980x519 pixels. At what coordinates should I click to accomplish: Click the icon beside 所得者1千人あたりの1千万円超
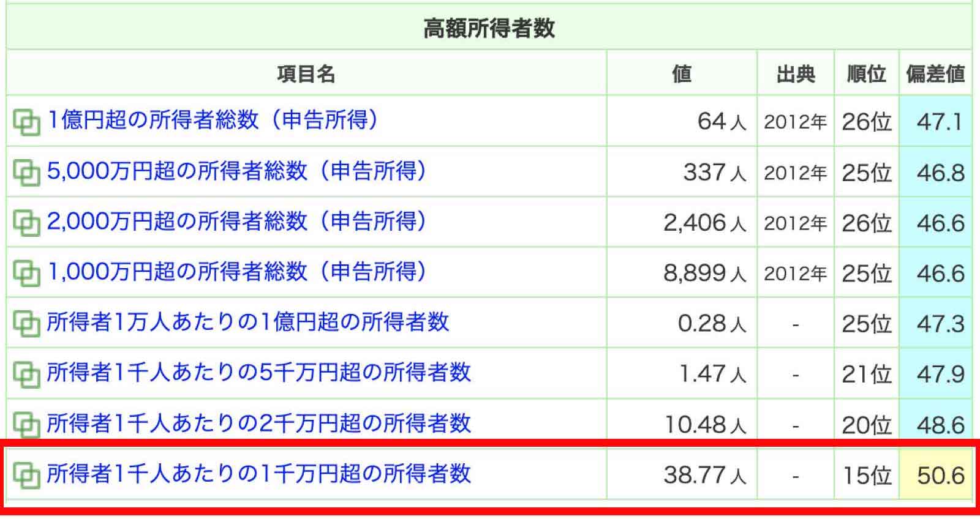coord(26,475)
